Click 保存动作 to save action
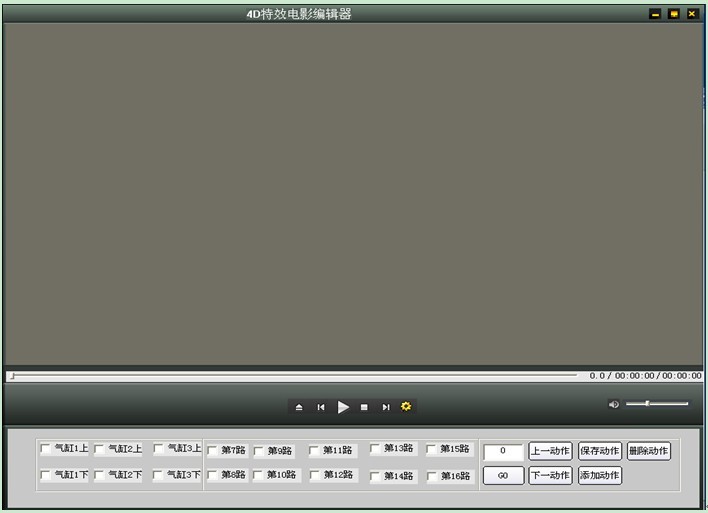The width and height of the screenshot is (708, 513). click(599, 451)
